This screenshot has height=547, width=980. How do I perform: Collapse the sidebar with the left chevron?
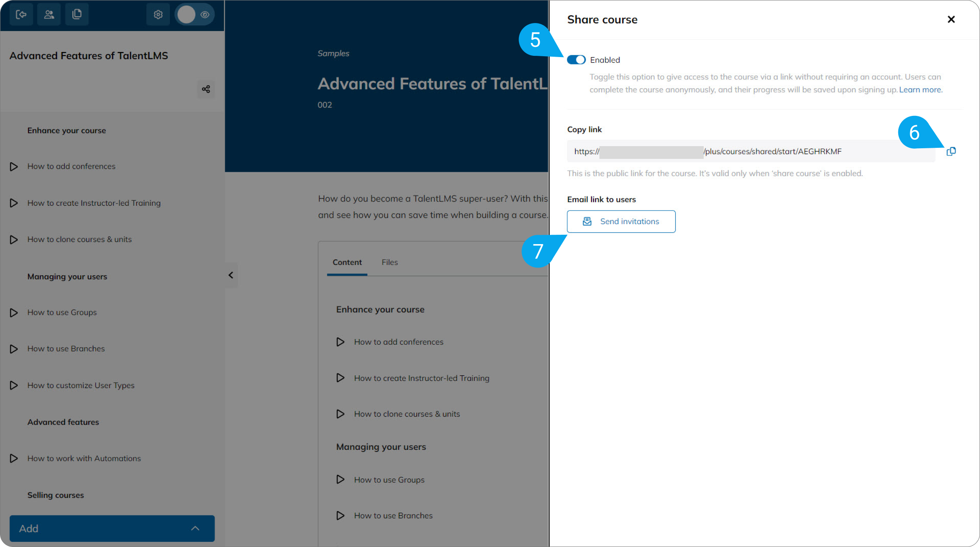coord(231,275)
